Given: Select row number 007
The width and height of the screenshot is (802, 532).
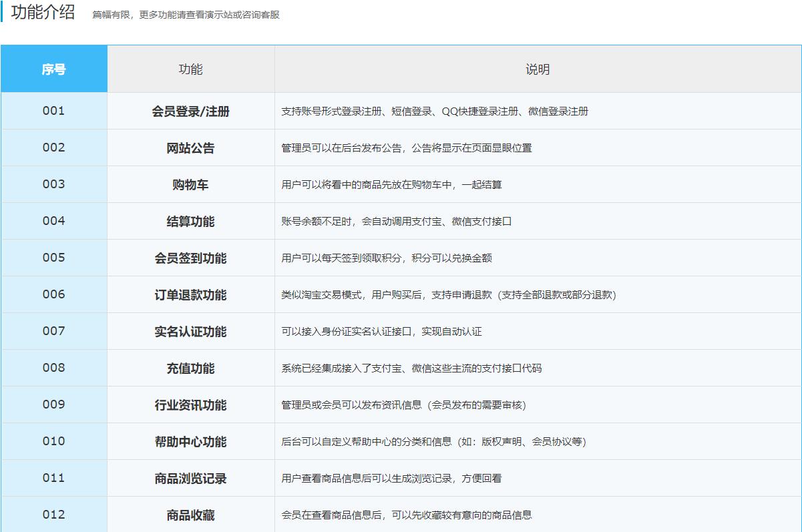Looking at the screenshot, I should pos(54,331).
